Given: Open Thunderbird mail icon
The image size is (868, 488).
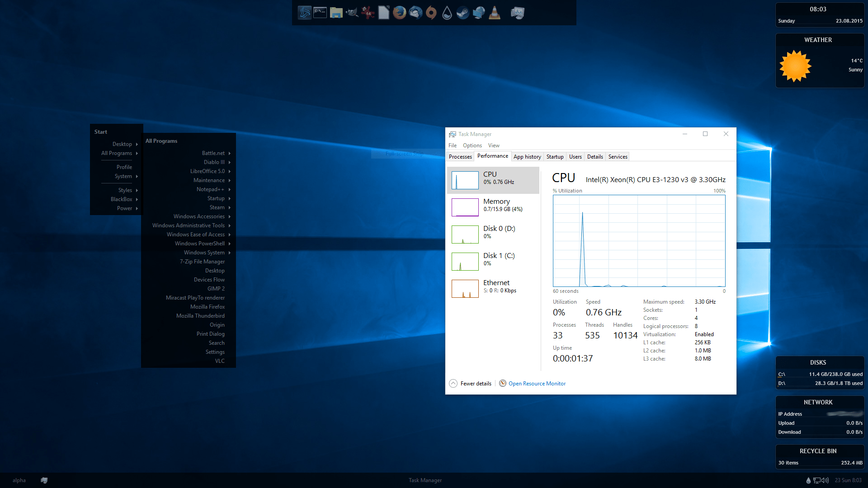Looking at the screenshot, I should point(415,13).
